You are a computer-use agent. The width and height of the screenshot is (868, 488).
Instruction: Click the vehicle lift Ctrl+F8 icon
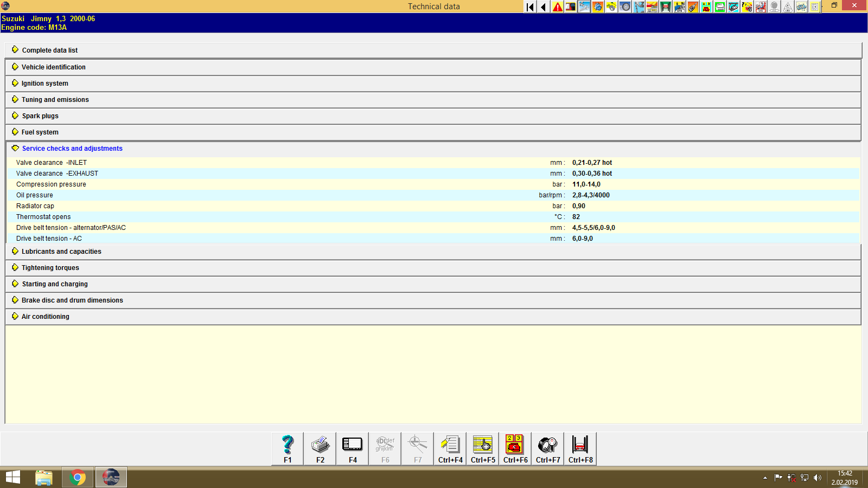(579, 448)
